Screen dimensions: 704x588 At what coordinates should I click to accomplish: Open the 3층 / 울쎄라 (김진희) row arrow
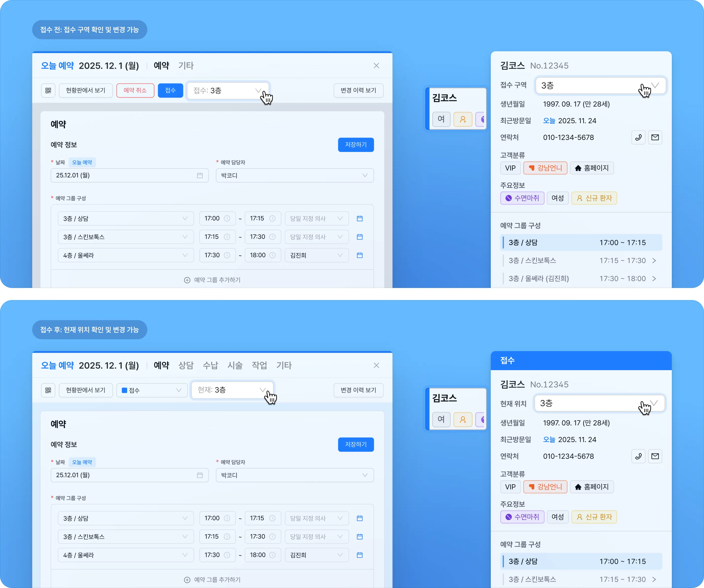(x=654, y=279)
